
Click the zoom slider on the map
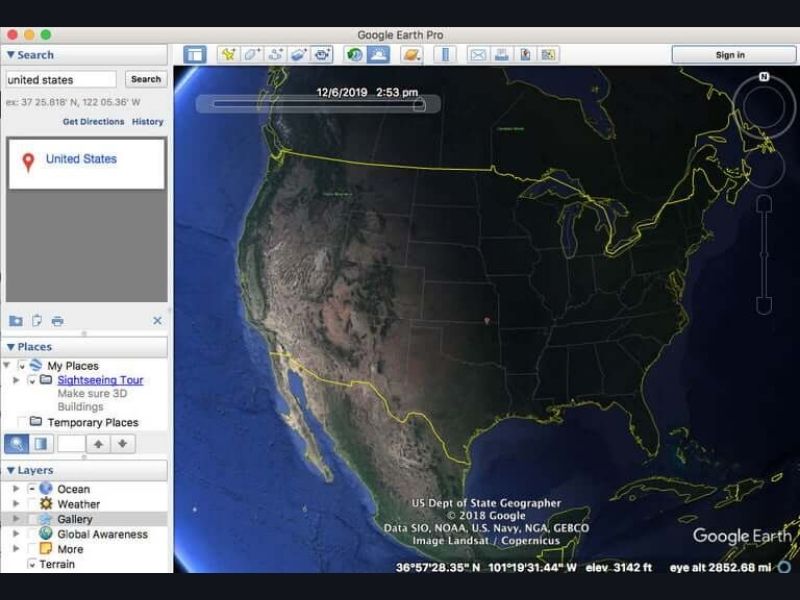764,254
